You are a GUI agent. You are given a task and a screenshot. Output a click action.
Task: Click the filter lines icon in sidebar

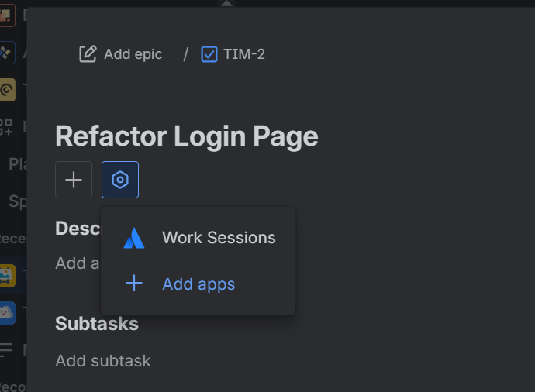[6, 349]
